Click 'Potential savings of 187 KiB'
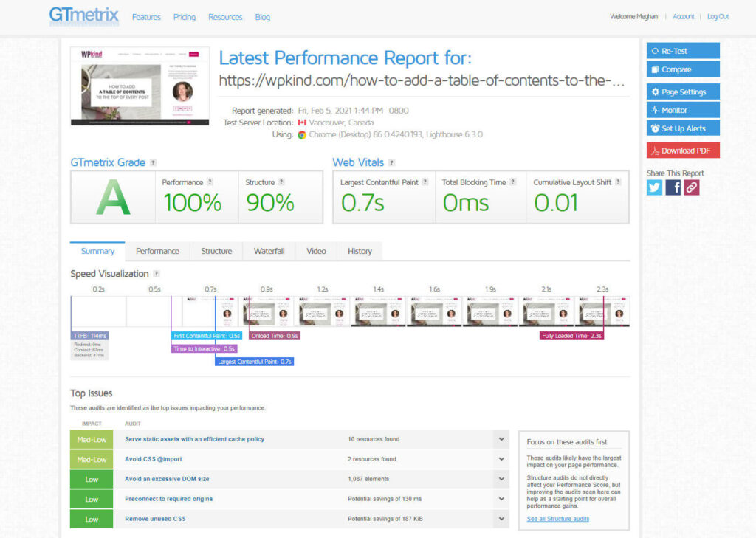The width and height of the screenshot is (756, 538). pyautogui.click(x=385, y=520)
